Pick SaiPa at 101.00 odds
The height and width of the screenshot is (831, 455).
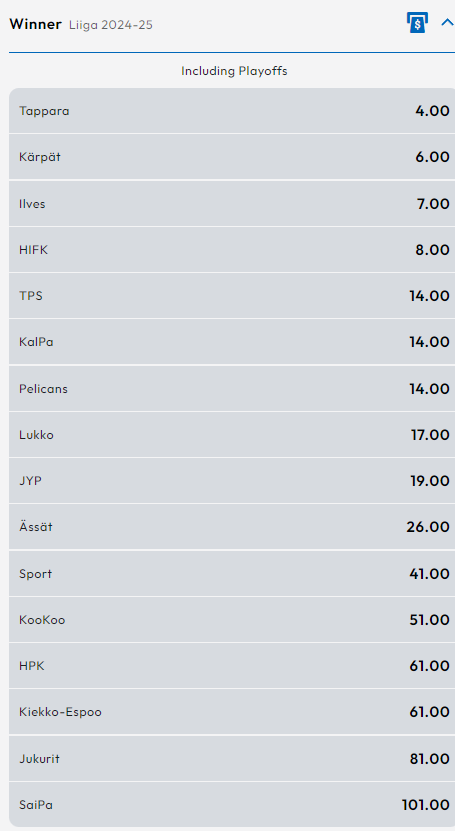click(232, 805)
